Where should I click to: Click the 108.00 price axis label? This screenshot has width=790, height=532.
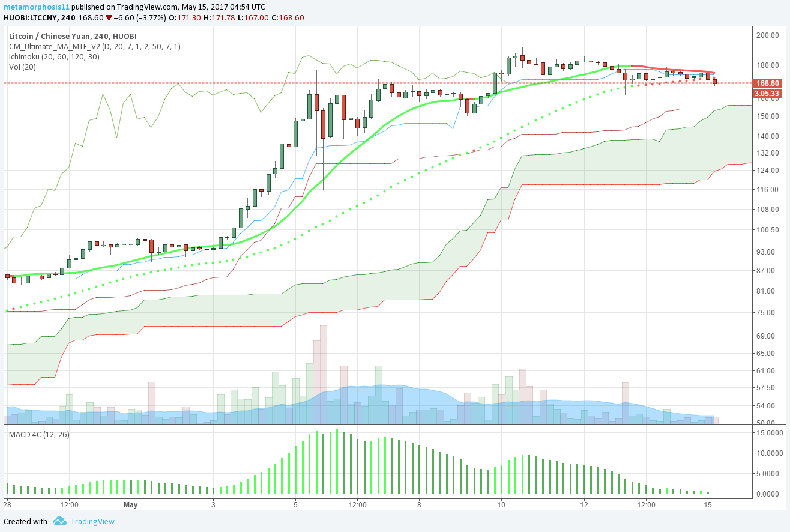(x=768, y=210)
